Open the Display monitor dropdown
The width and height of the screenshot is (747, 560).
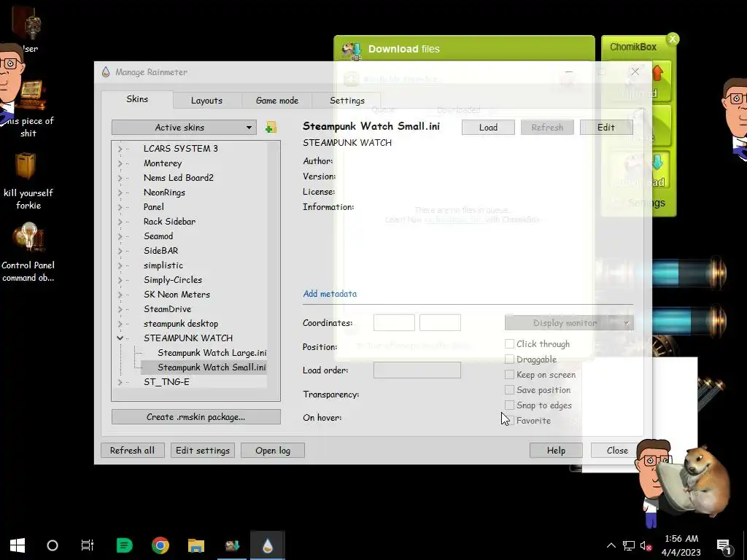click(569, 323)
